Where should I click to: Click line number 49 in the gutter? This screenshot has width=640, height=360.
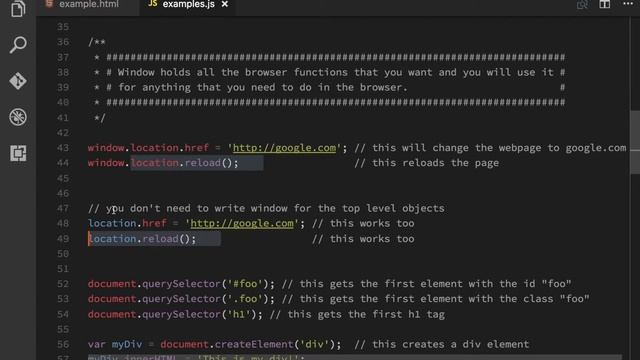point(63,239)
